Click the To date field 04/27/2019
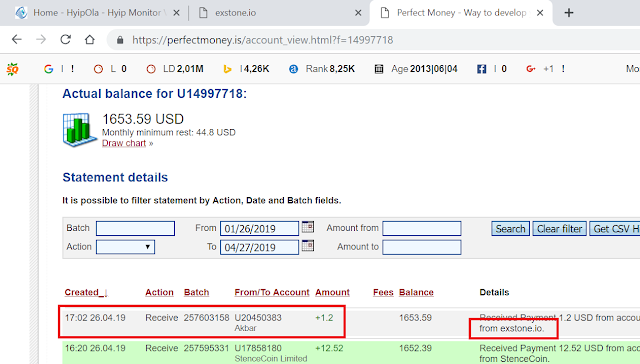 click(259, 247)
